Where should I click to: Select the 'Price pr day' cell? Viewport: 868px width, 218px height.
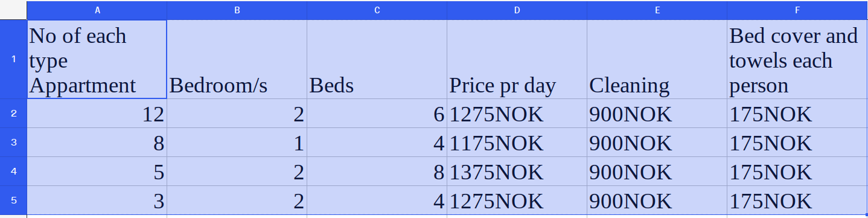click(x=517, y=60)
